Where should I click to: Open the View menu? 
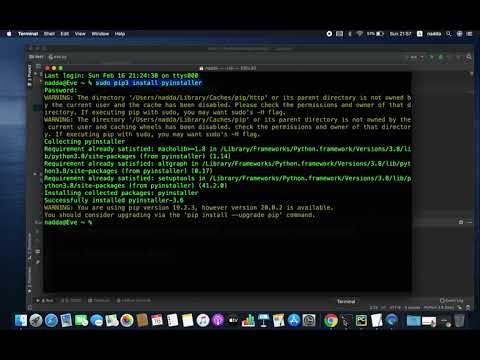tap(80, 34)
